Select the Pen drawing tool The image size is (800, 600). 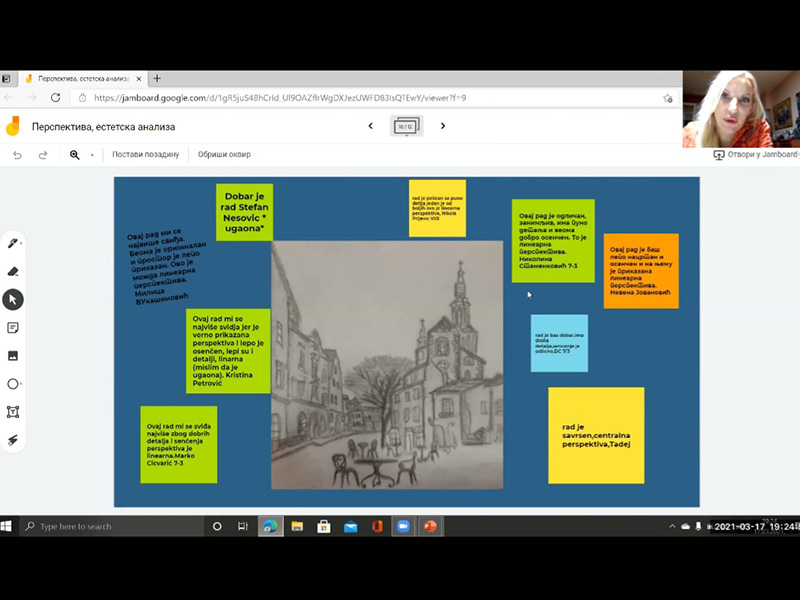point(13,243)
